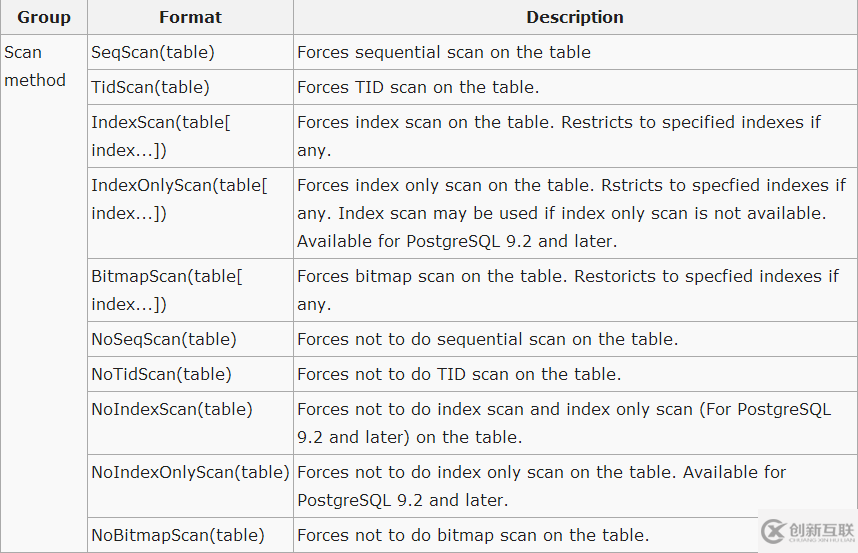Click the Format column header
This screenshot has width=858, height=553.
[190, 17]
